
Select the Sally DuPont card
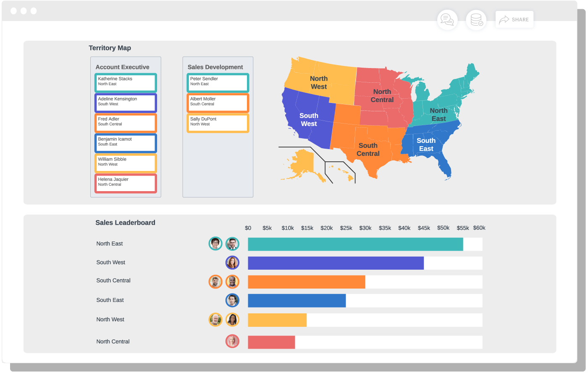pos(218,123)
